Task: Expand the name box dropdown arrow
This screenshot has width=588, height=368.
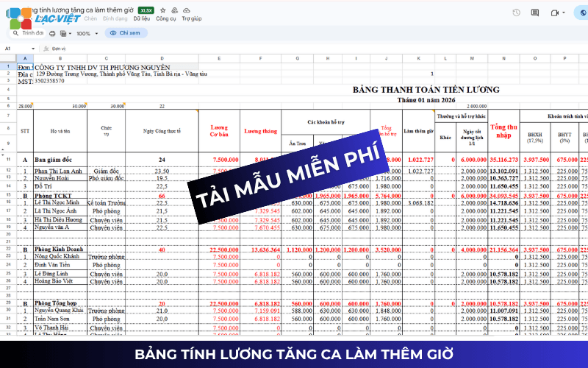Action: 33,49
